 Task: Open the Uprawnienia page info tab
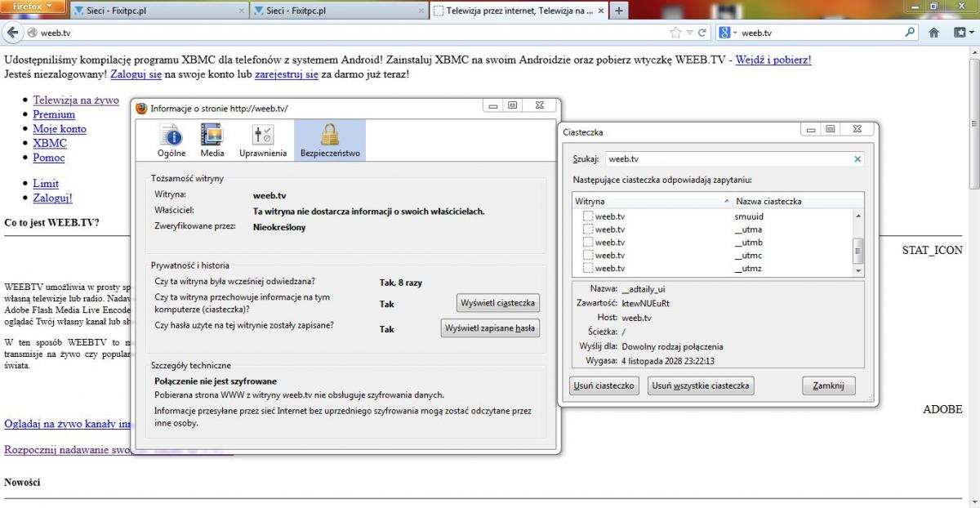tap(263, 140)
